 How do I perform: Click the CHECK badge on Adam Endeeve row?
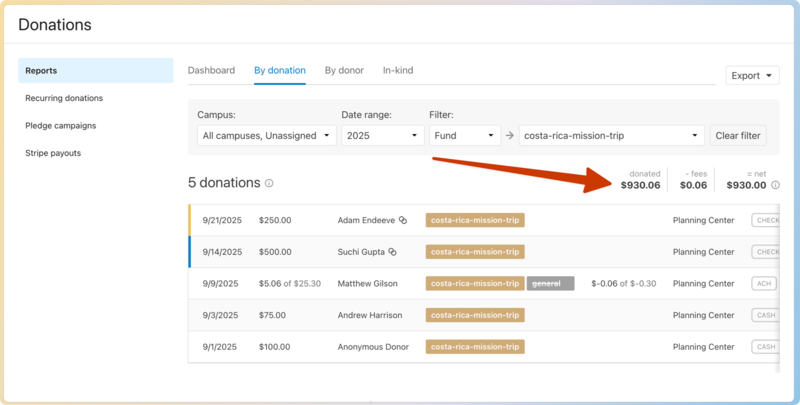pos(766,220)
